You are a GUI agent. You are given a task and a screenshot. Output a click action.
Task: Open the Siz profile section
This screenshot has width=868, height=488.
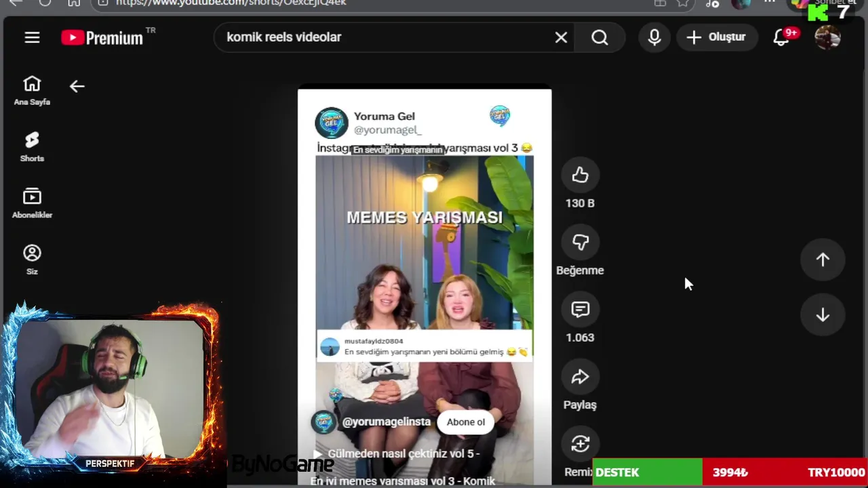pos(32,260)
